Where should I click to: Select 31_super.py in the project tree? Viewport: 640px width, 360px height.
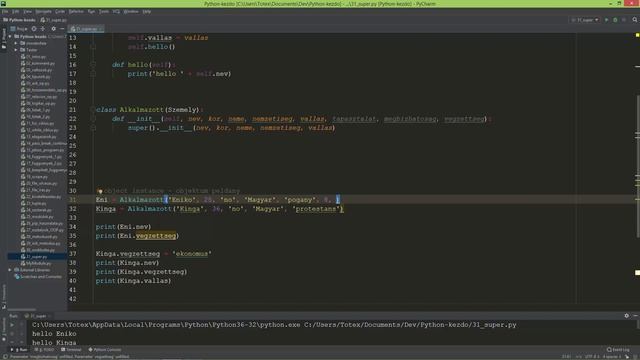(37, 256)
